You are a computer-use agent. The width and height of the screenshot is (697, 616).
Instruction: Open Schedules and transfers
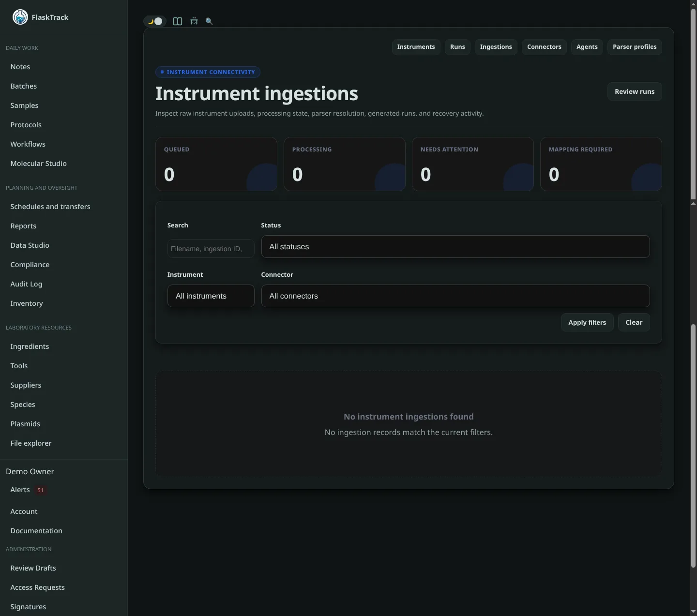50,207
